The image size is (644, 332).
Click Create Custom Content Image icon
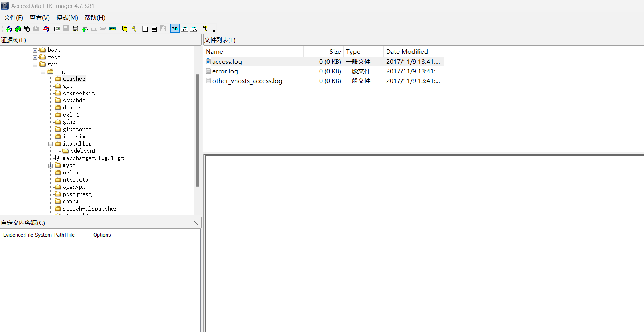coord(94,29)
